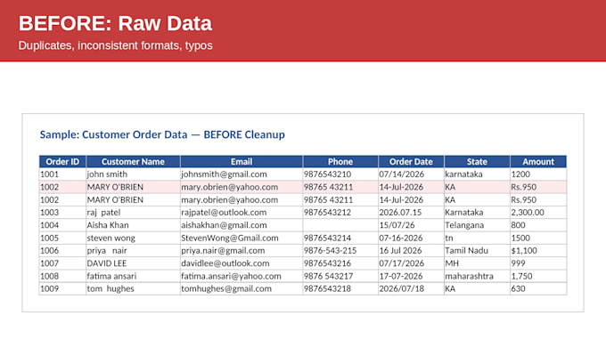Select amount cell '1200'
The image size is (606, 364).
click(x=538, y=174)
